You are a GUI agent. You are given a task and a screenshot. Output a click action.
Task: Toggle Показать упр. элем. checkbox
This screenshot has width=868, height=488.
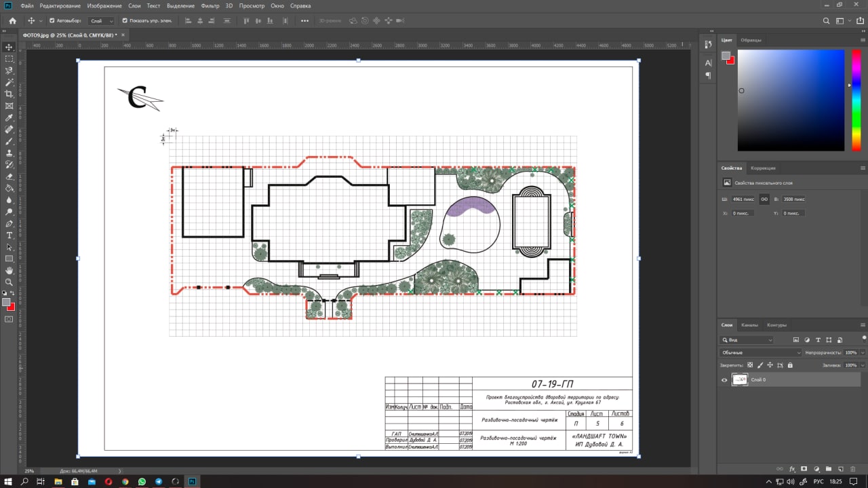click(x=125, y=20)
